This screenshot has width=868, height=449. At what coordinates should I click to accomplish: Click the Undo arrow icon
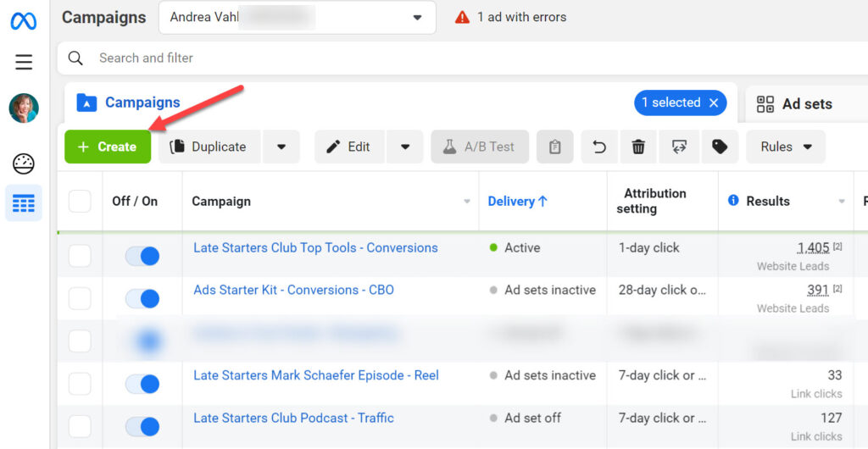click(599, 147)
